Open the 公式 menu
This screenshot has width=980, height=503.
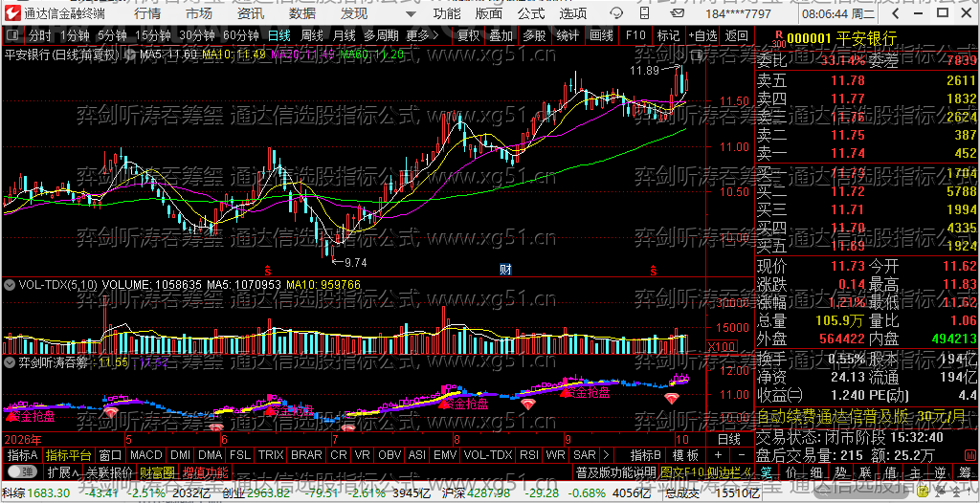(x=530, y=13)
